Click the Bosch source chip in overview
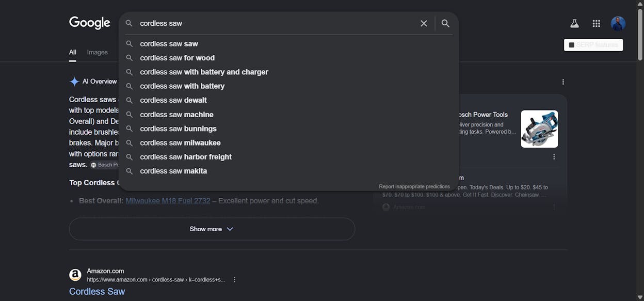This screenshot has width=644, height=301. coord(105,165)
